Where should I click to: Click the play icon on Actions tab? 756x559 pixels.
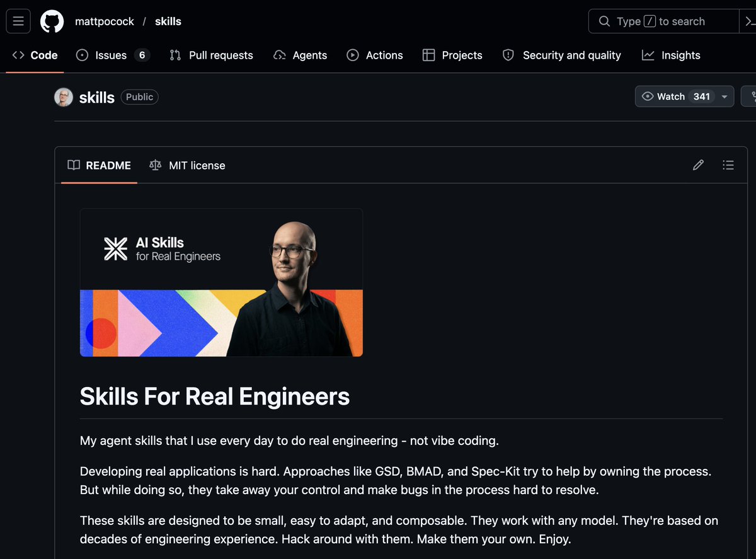pyautogui.click(x=353, y=55)
